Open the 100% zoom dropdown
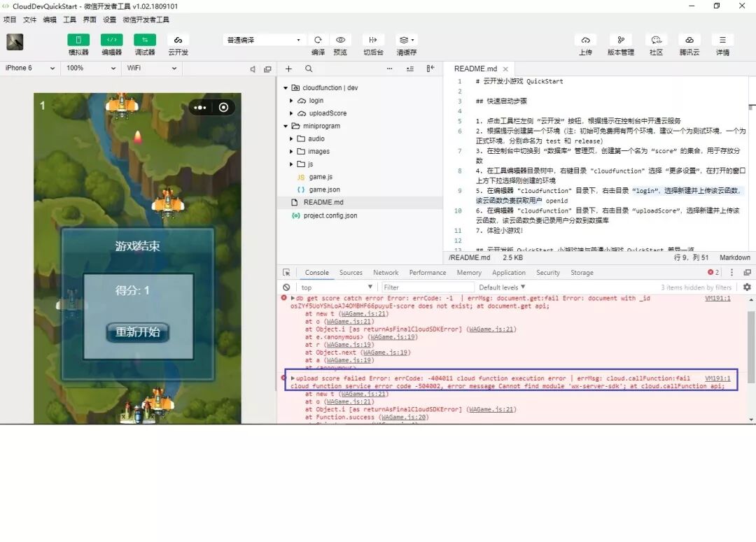 tap(91, 69)
